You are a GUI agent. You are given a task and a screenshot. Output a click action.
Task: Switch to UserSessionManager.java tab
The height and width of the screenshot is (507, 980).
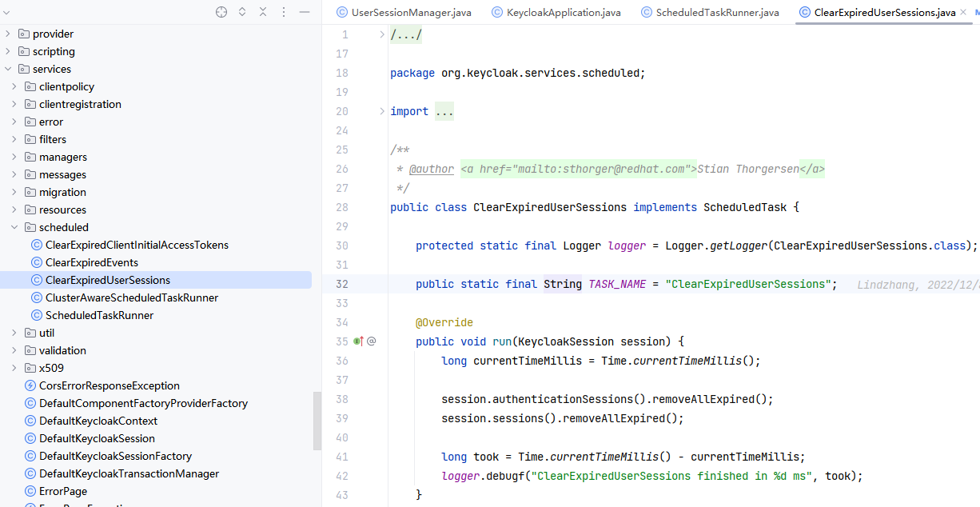404,12
